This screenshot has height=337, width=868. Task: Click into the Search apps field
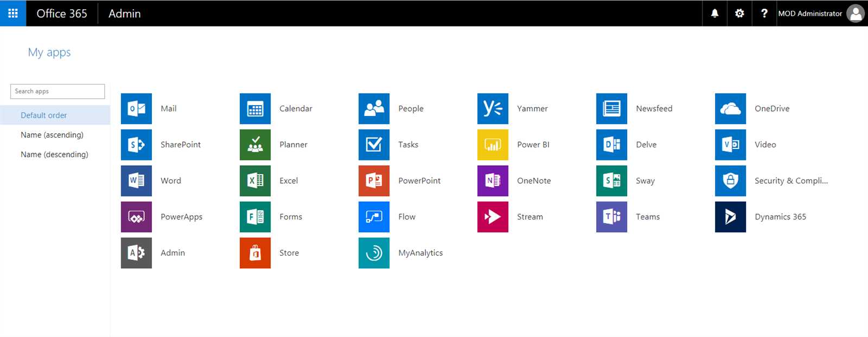(58, 92)
